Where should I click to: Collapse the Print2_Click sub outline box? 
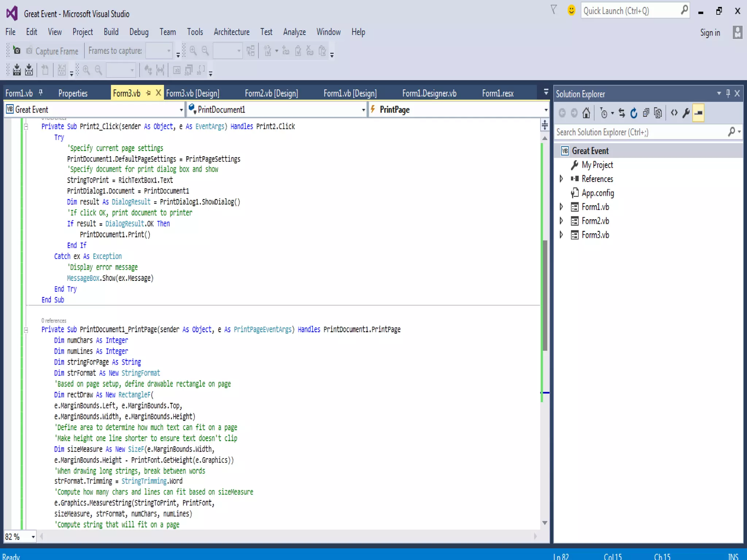point(26,127)
